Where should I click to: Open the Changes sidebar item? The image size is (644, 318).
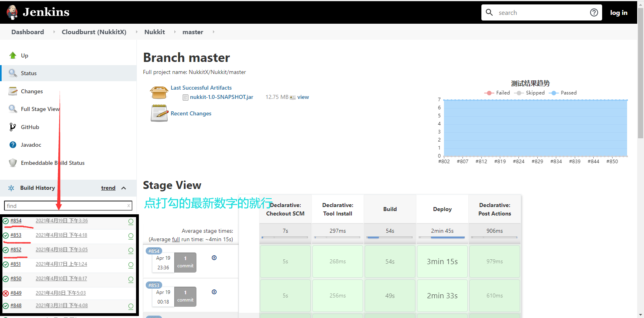32,91
